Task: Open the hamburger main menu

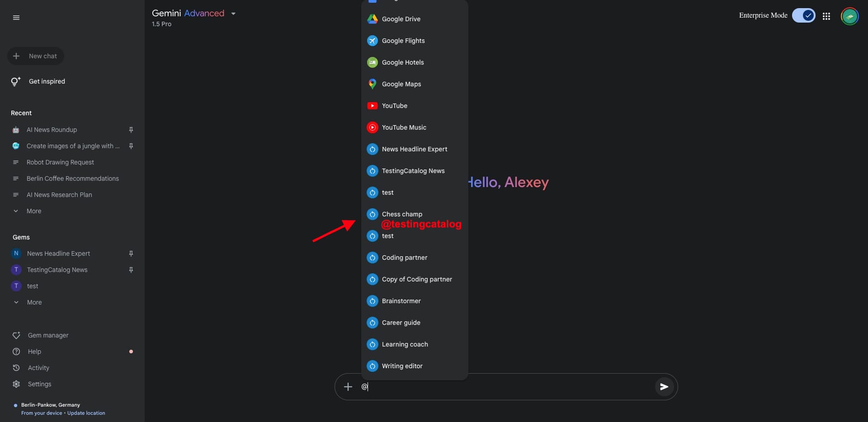Action: (16, 18)
